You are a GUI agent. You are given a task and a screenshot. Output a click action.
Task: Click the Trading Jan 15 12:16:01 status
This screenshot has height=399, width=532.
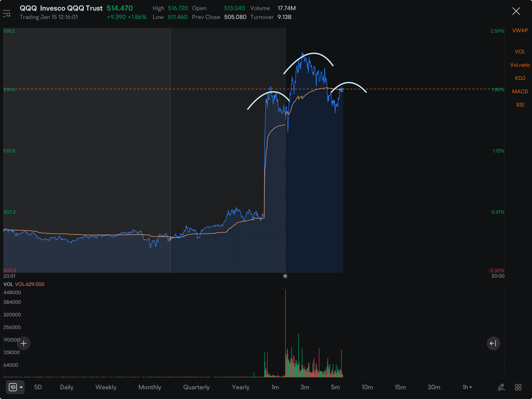pos(49,17)
